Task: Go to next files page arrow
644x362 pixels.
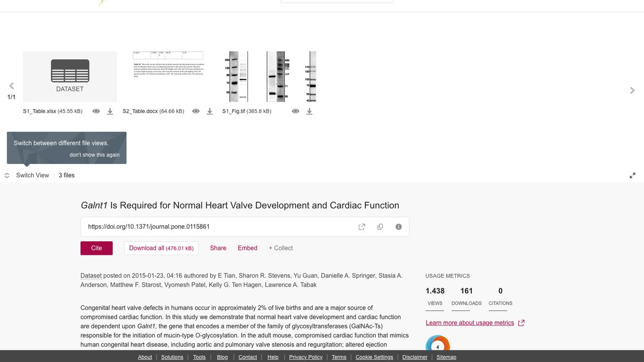Action: pos(632,90)
